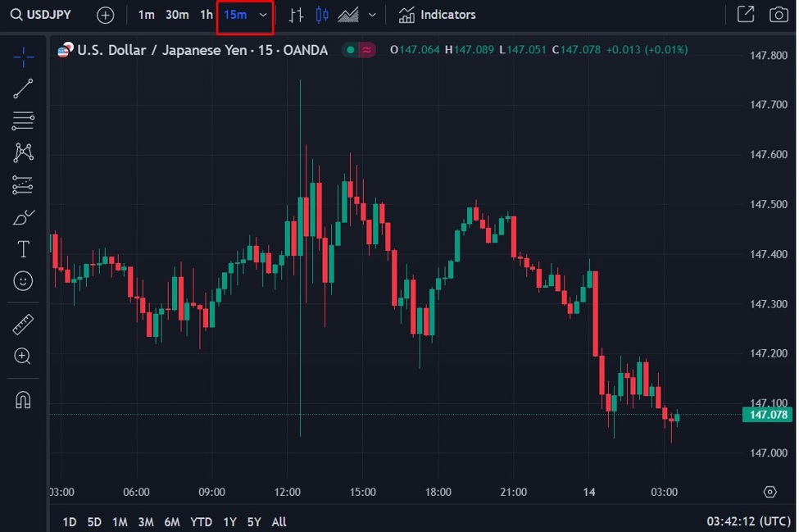Image resolution: width=799 pixels, height=532 pixels.
Task: Select the forecasting and measurement tool
Action: coord(23,185)
